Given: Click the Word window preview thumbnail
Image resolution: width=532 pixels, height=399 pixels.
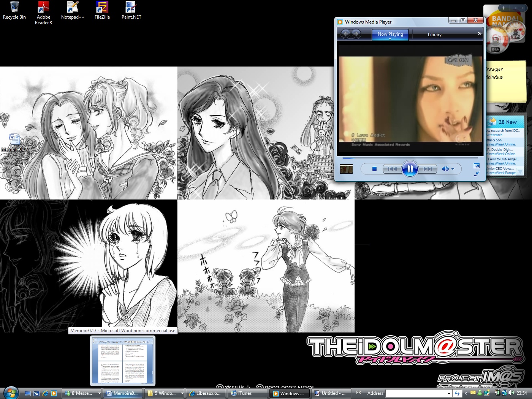Looking at the screenshot, I should (x=122, y=361).
